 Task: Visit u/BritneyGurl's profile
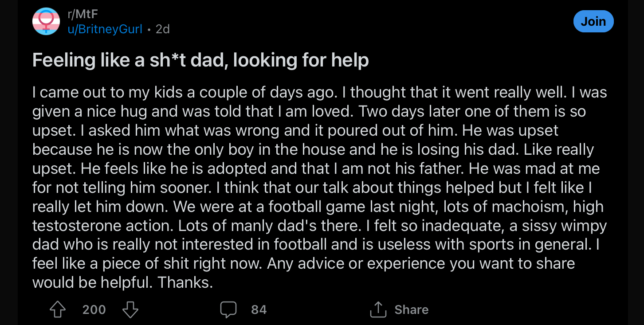coord(105,29)
